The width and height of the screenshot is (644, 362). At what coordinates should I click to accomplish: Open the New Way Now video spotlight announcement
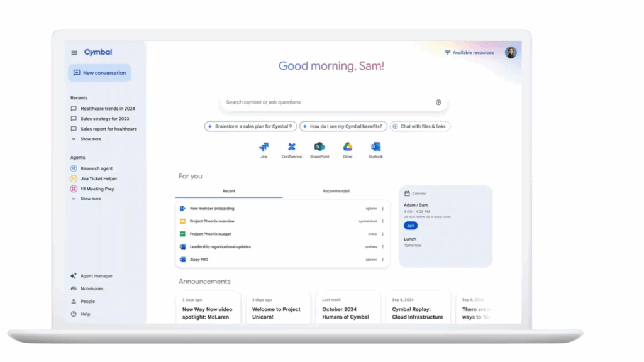(x=208, y=309)
